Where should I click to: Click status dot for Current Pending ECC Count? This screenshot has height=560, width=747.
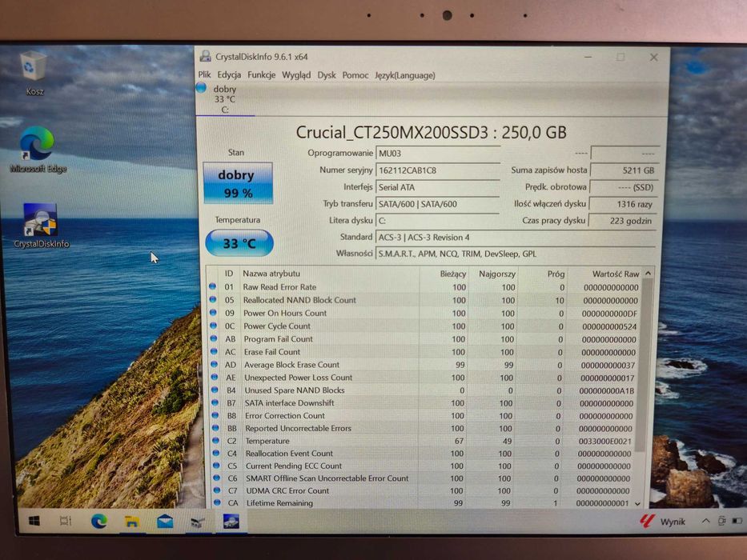pos(216,466)
